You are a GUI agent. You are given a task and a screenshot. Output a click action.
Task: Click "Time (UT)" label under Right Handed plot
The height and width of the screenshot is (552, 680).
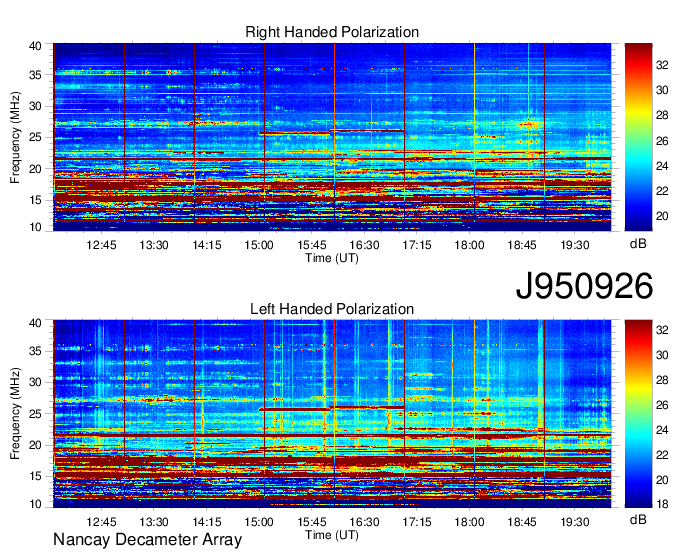(x=332, y=258)
